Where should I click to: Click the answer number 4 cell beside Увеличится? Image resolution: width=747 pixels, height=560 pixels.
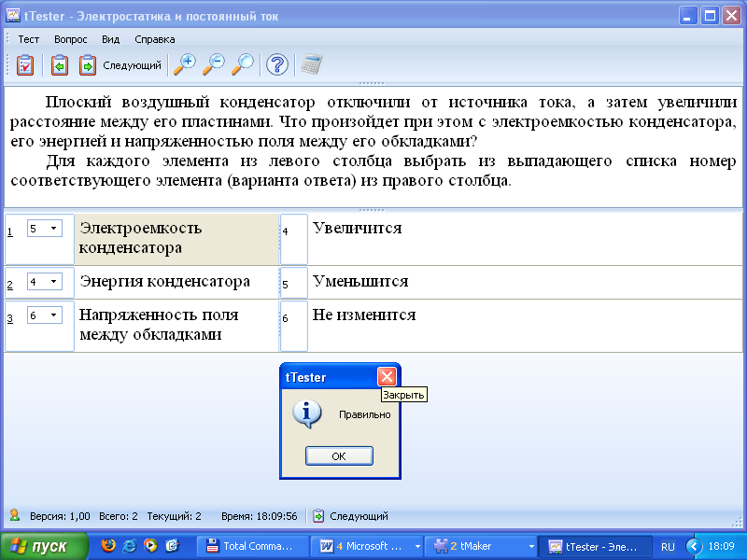(294, 239)
